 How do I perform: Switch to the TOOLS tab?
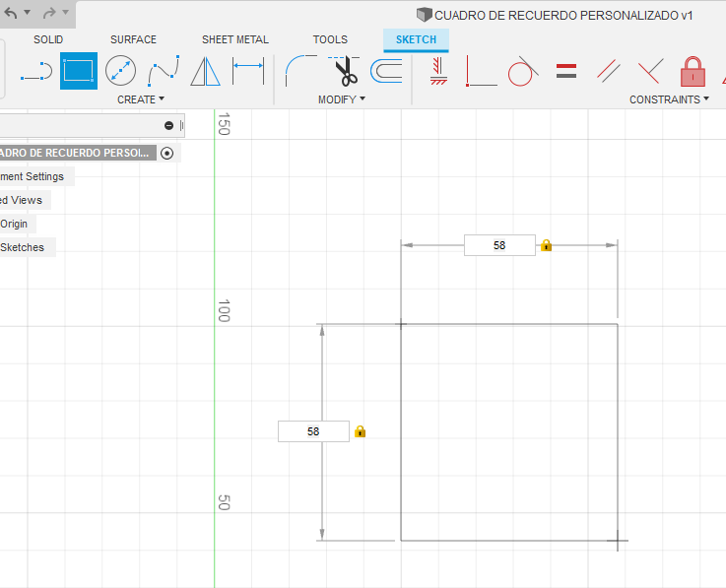click(330, 39)
